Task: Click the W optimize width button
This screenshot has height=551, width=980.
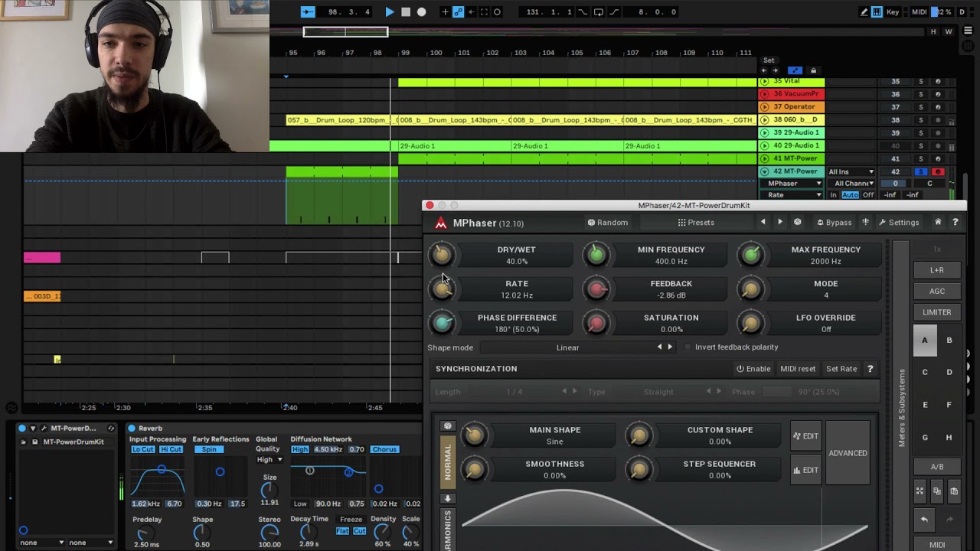Action: coord(949,31)
